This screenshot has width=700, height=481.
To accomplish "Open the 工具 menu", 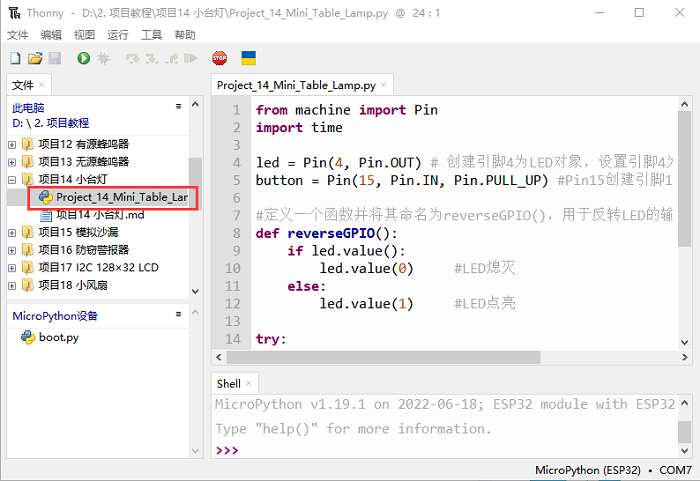I will (151, 34).
